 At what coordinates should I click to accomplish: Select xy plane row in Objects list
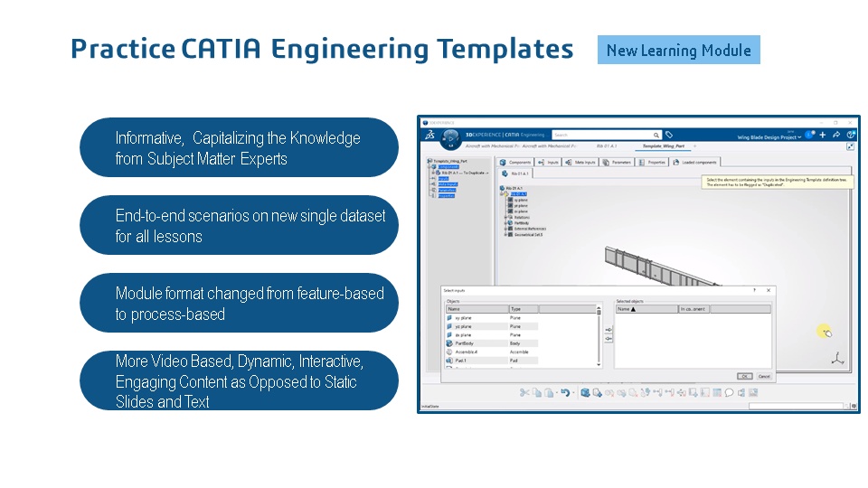(492, 318)
